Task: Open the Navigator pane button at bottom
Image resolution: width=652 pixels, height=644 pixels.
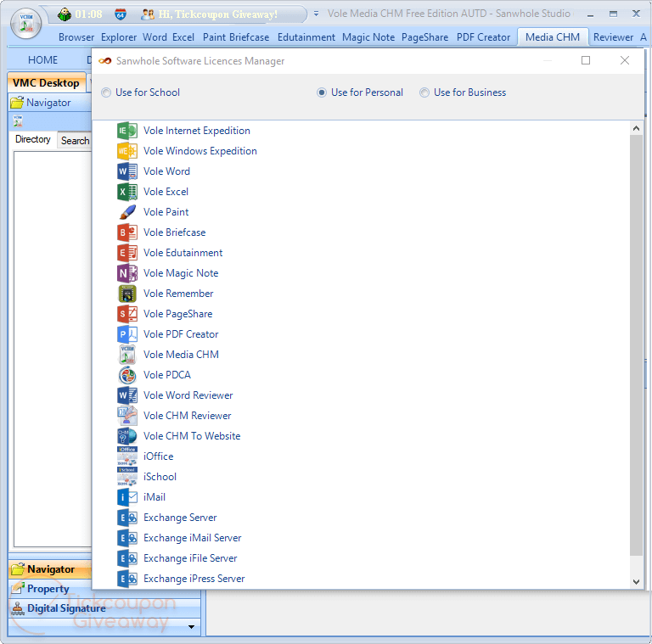Action: coord(50,569)
